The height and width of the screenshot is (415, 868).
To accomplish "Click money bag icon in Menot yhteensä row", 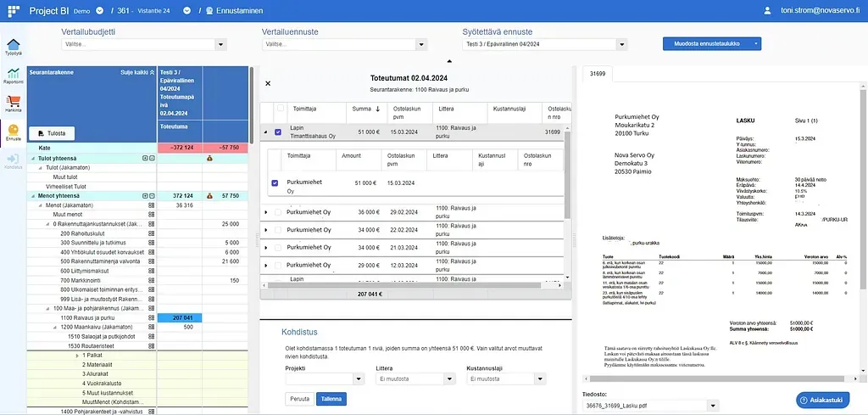I will pyautogui.click(x=210, y=195).
